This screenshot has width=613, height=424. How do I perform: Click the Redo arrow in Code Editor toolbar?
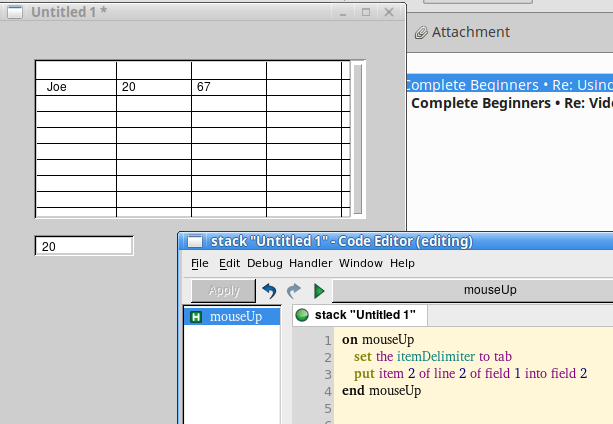click(294, 291)
